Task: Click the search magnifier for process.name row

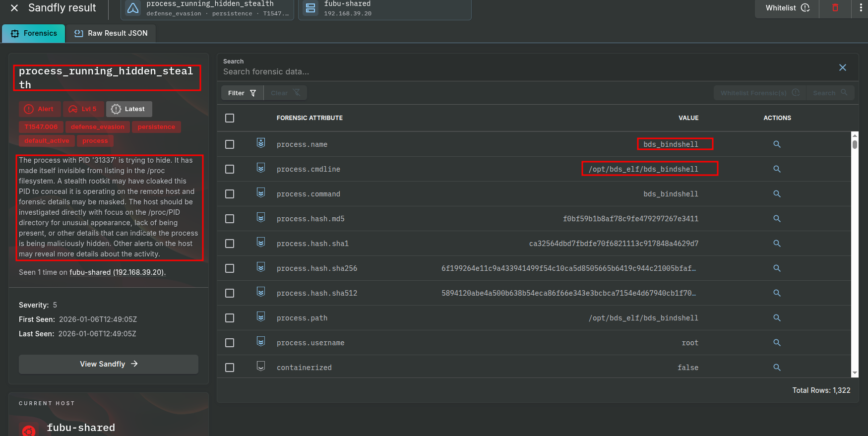Action: (x=777, y=144)
